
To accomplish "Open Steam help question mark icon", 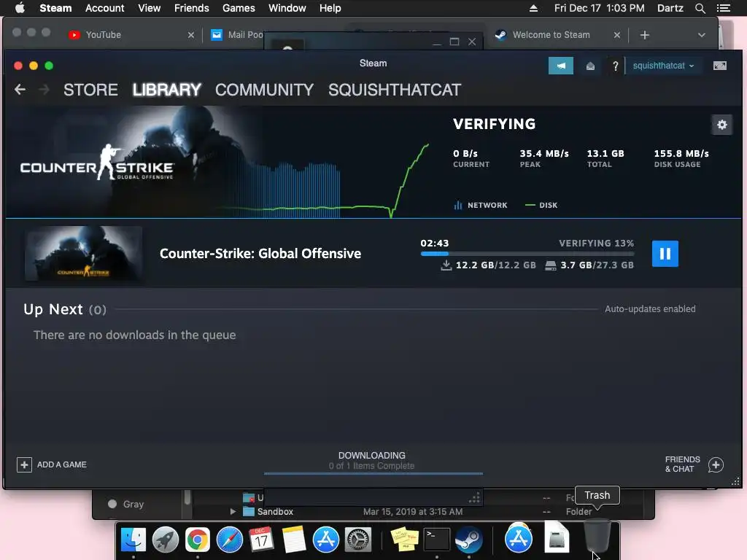I will (615, 66).
